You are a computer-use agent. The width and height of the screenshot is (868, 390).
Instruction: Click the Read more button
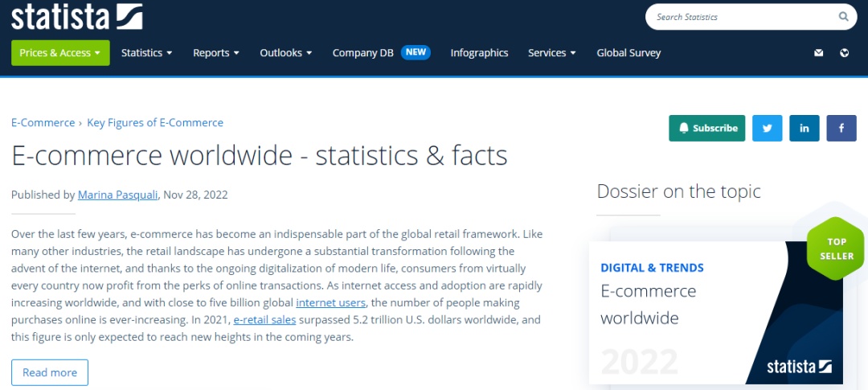[50, 372]
